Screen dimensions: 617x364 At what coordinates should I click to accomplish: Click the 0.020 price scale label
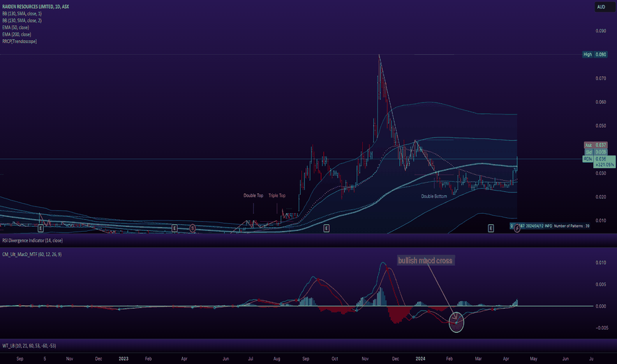[600, 197]
